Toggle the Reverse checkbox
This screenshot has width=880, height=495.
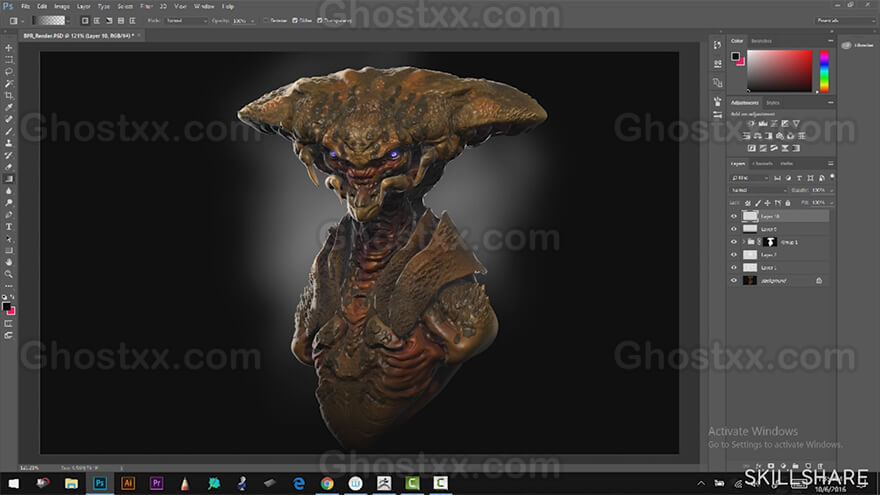[x=266, y=21]
